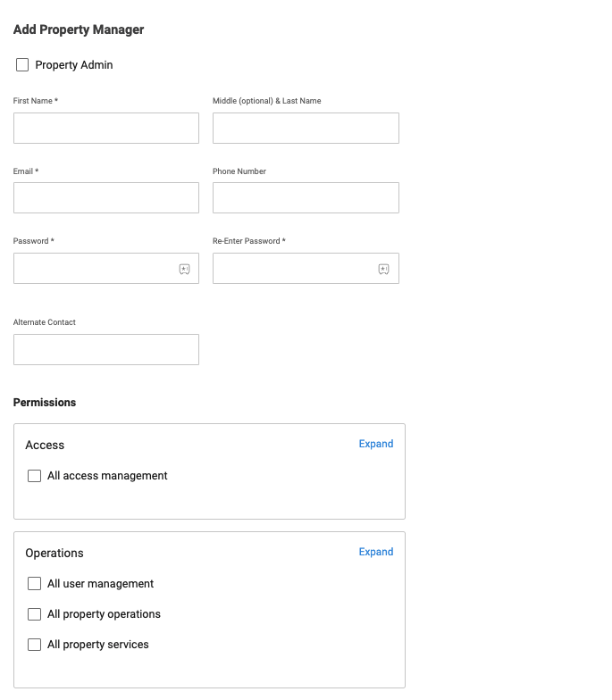Select the All property services checkbox

[35, 645]
